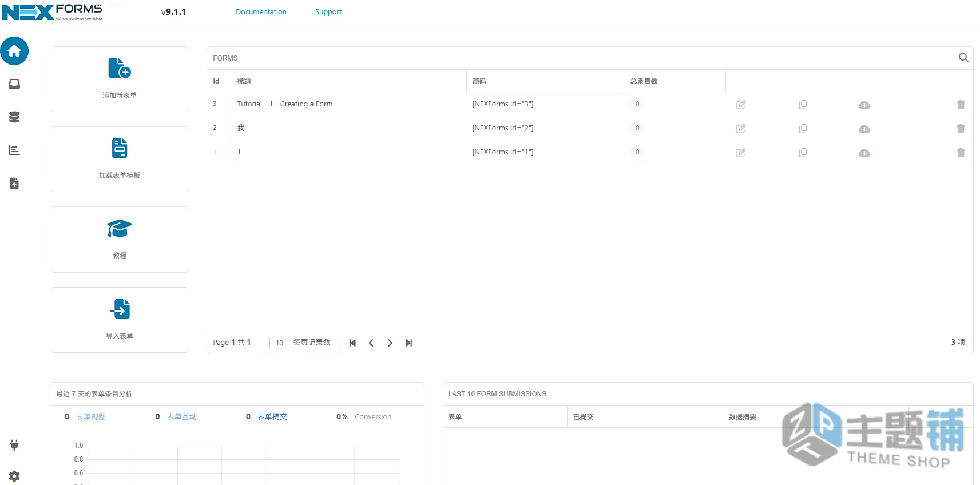Viewport: 980px width, 485px height.
Task: Export form id 2 via cloud icon
Action: pyautogui.click(x=864, y=129)
